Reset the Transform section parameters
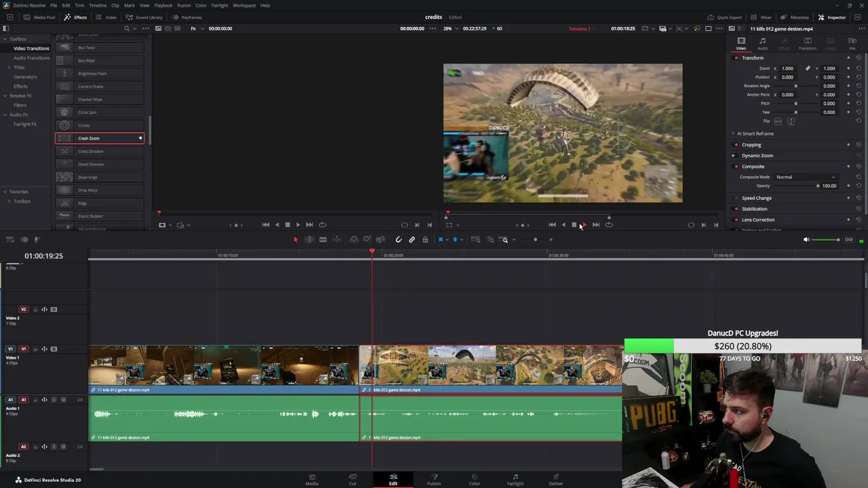The height and width of the screenshot is (488, 868). click(859, 58)
